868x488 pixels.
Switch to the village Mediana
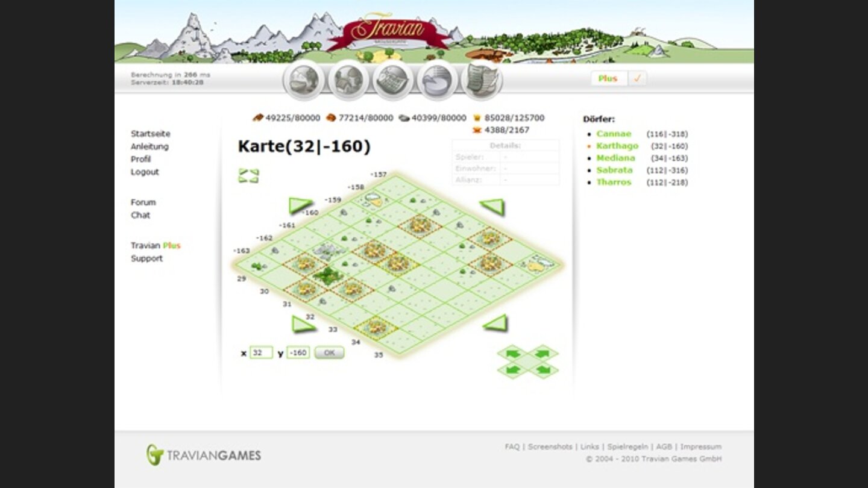coord(615,158)
